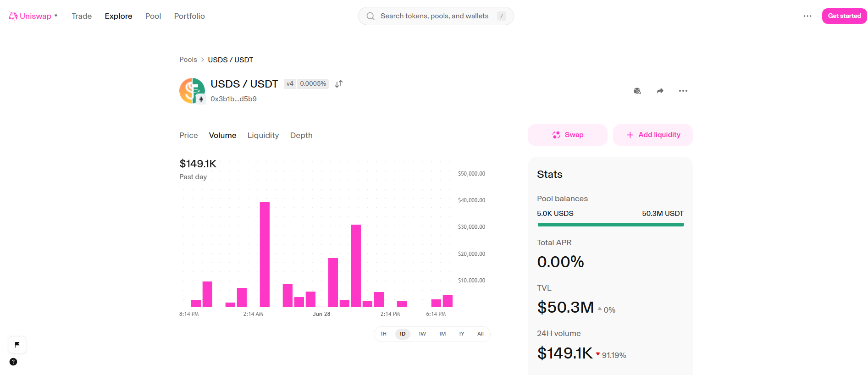This screenshot has width=868, height=375.
Task: Click the Add liquidity button
Action: pyautogui.click(x=653, y=135)
